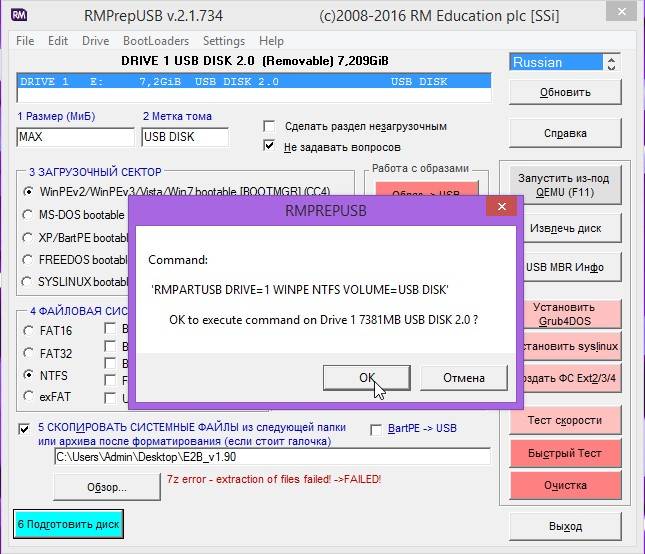
Task: Click the Обновить button
Action: 565,92
